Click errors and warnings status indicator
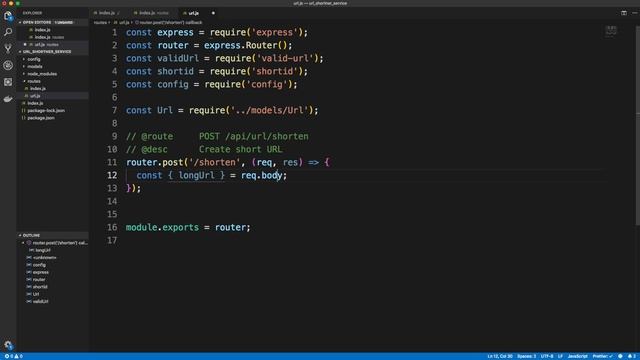Viewport: 640px width, 360px height. (13, 356)
